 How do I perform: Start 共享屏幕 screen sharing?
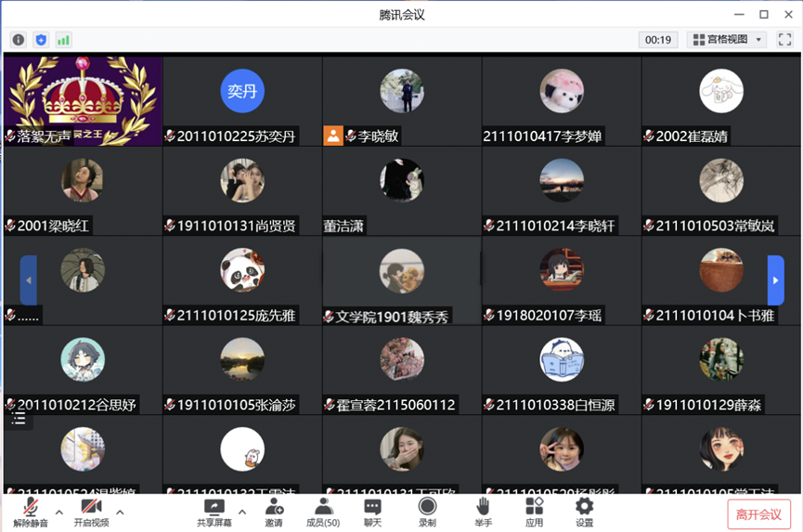point(214,512)
